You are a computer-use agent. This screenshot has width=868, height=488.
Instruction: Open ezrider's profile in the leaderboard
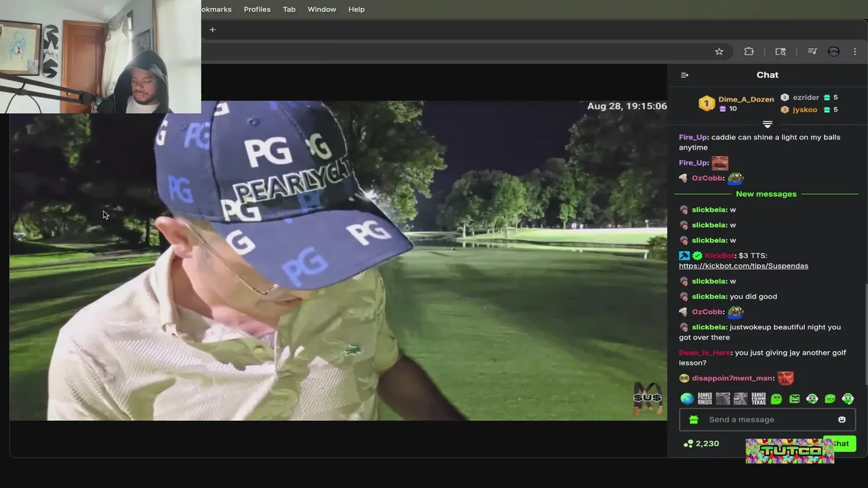tap(806, 97)
